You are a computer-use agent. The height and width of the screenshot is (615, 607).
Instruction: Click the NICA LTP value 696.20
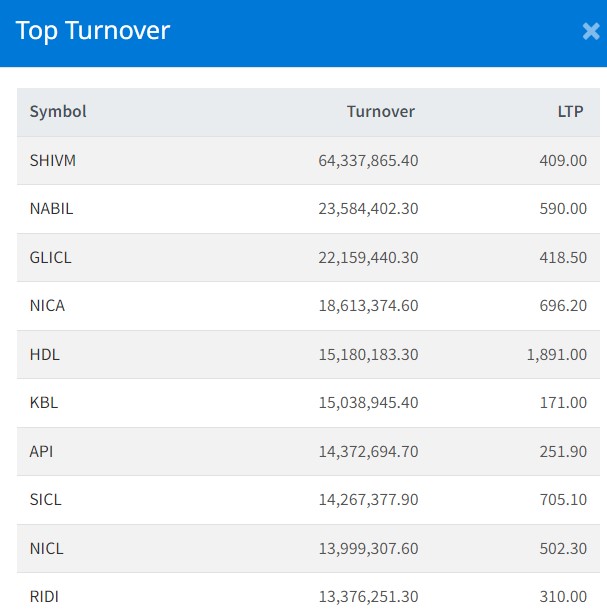click(x=561, y=306)
